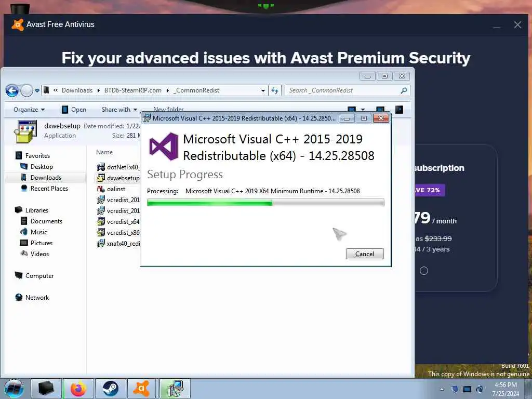Click _CommonRedist breadcrumb segment

coord(196,90)
